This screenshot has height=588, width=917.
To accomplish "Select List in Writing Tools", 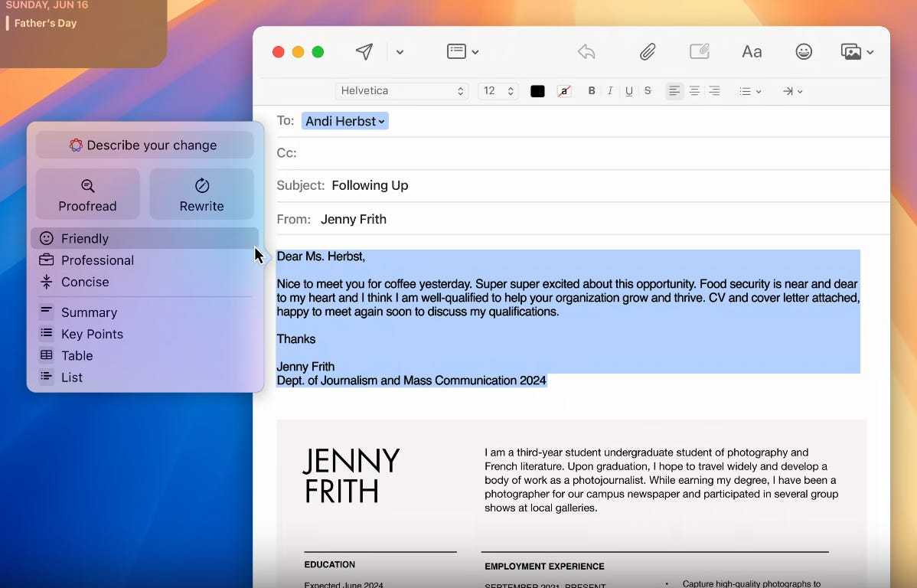I will (x=145, y=377).
